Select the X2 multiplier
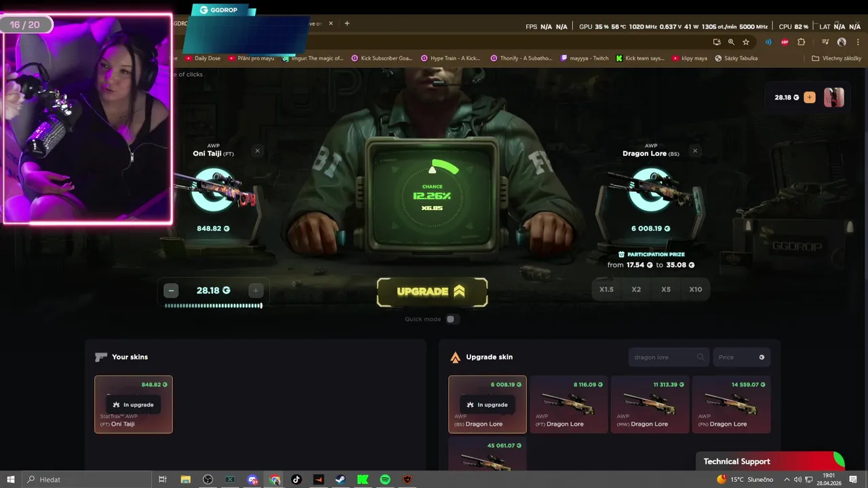868x488 pixels. (636, 289)
